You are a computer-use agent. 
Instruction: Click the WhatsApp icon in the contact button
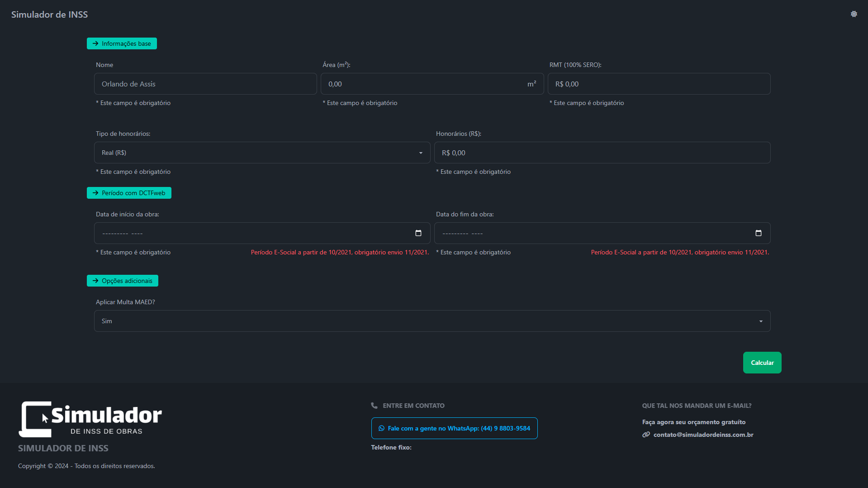coord(381,428)
